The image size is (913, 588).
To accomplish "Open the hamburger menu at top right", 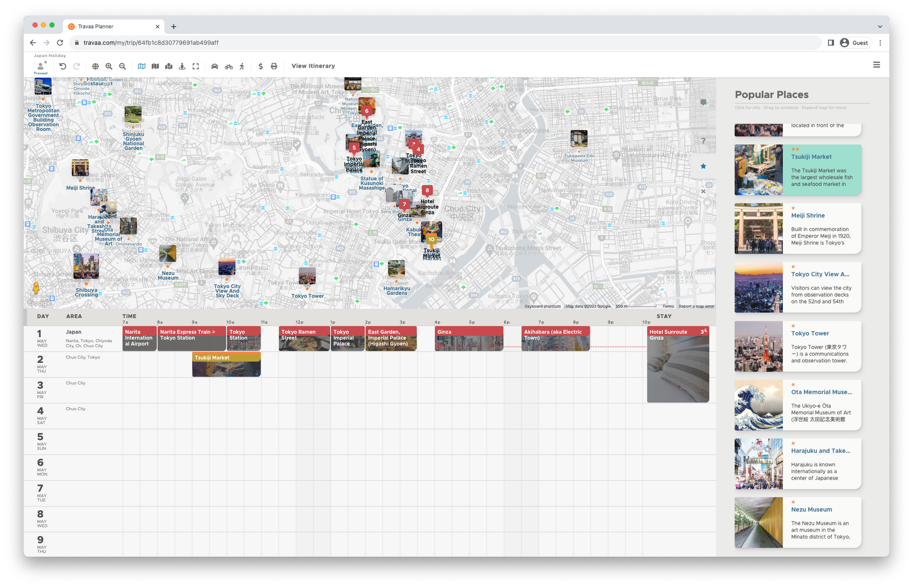I will tap(877, 65).
